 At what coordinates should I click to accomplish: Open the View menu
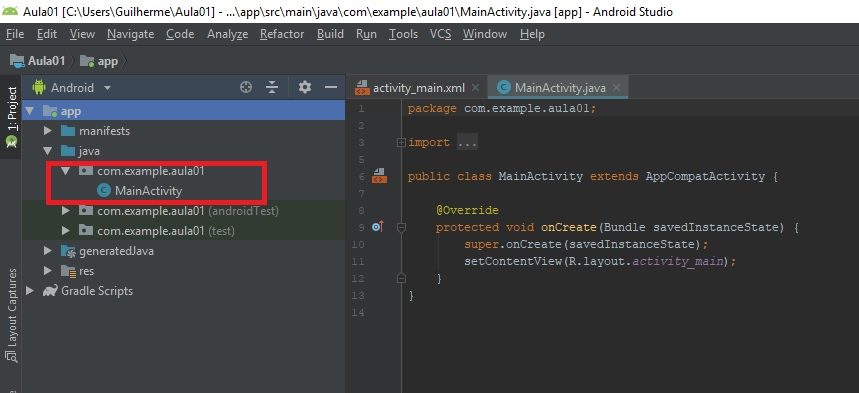[82, 34]
